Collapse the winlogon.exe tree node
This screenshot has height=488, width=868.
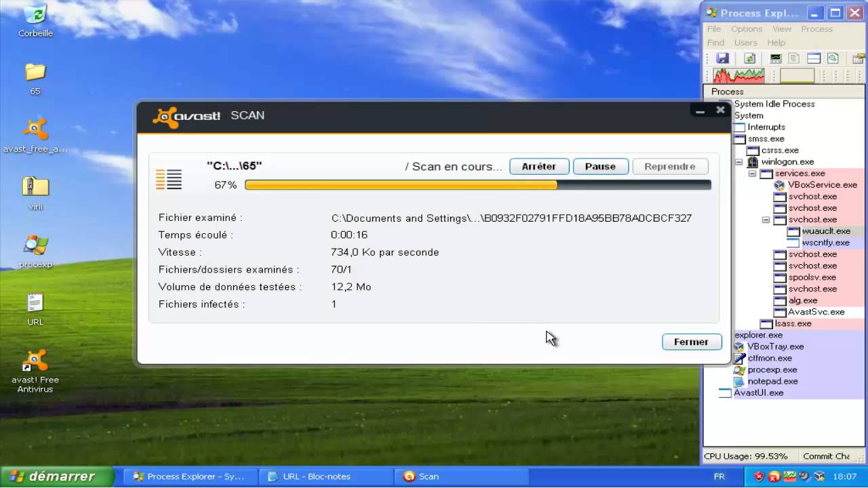tap(738, 162)
